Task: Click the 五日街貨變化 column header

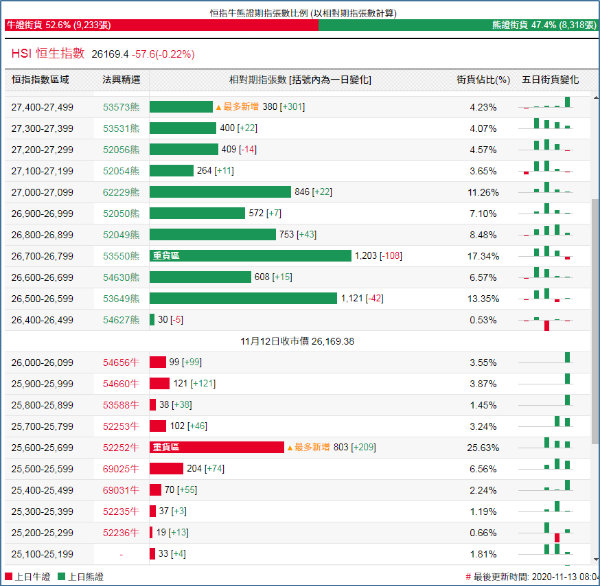Action: (x=550, y=80)
